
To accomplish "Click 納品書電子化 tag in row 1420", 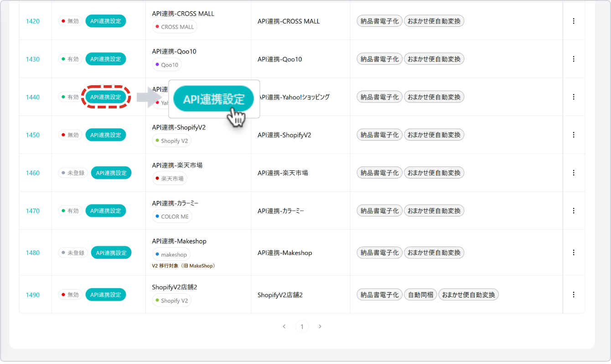I will 379,21.
